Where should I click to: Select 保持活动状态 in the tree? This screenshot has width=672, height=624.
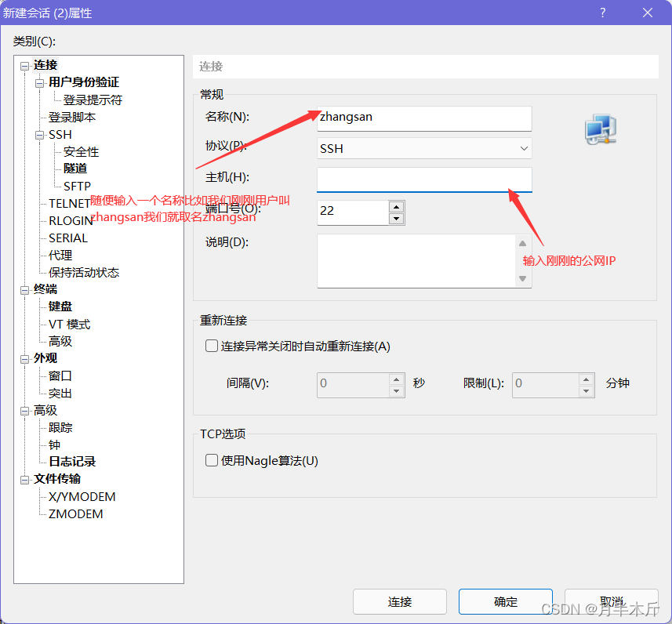[x=84, y=272]
